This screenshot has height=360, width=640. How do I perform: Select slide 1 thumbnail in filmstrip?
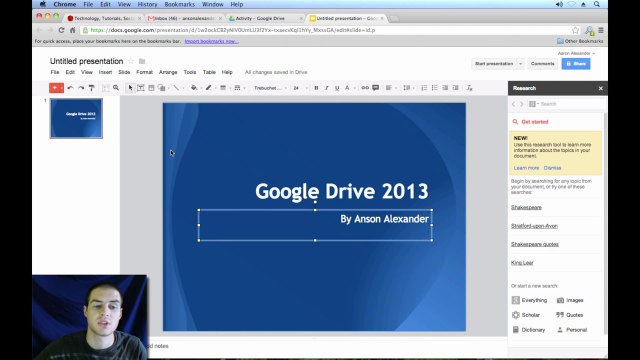(x=76, y=118)
